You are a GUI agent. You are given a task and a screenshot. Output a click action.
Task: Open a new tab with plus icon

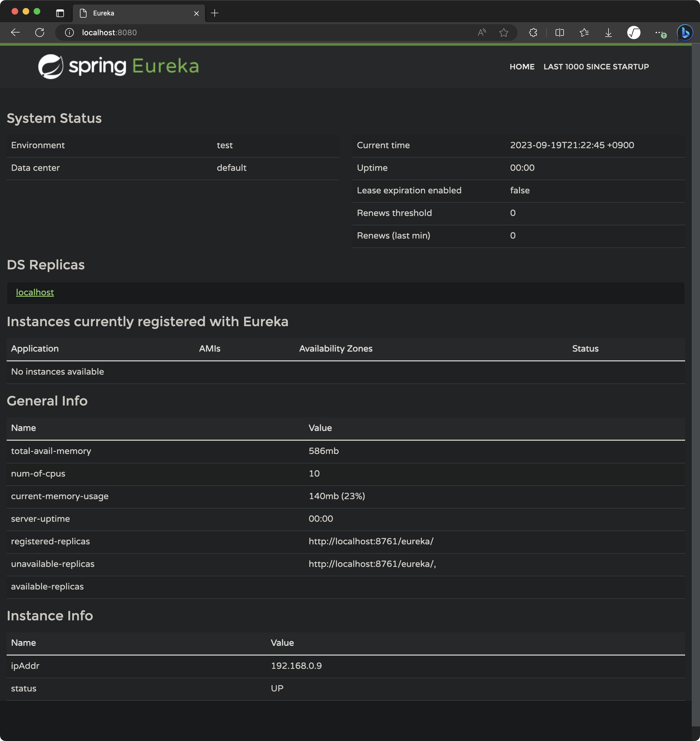pos(215,13)
